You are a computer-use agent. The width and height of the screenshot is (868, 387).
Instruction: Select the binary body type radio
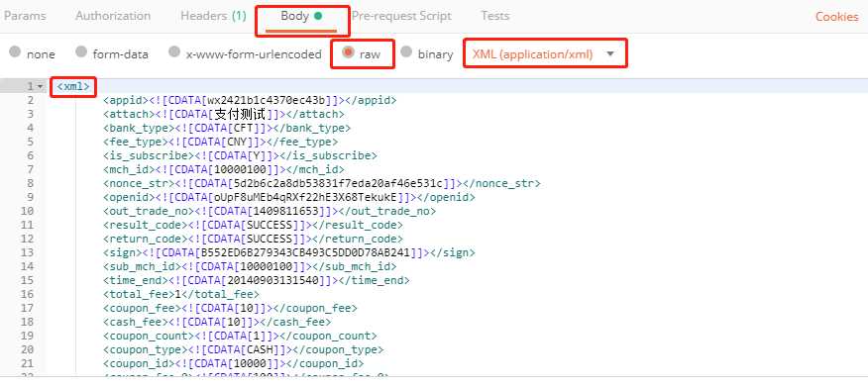pos(406,52)
